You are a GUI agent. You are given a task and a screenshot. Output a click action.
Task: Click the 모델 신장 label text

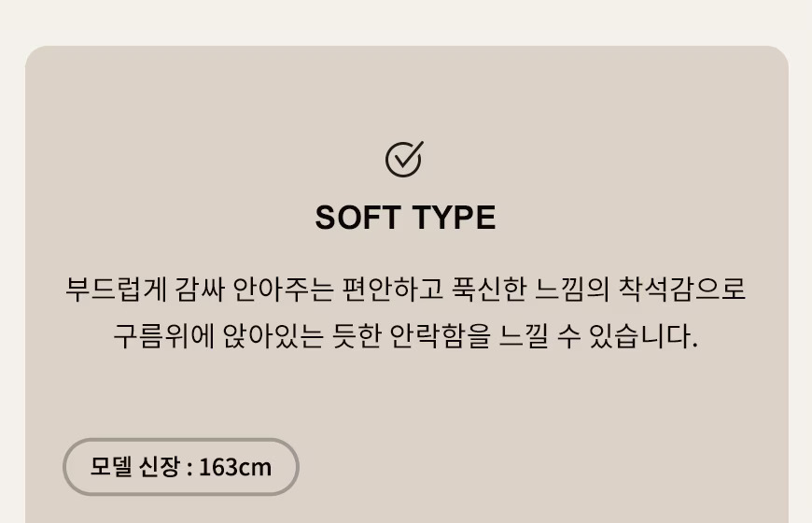point(135,466)
